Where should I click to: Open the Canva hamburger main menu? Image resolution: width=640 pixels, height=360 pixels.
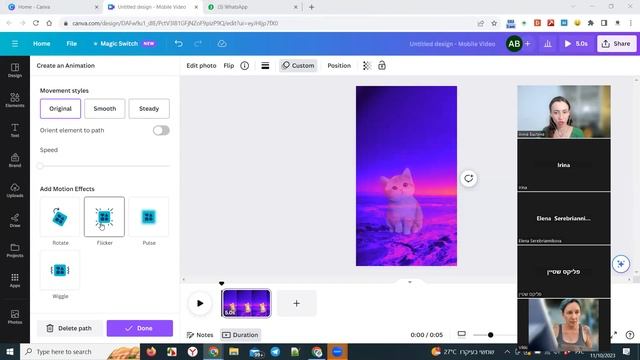click(15, 44)
